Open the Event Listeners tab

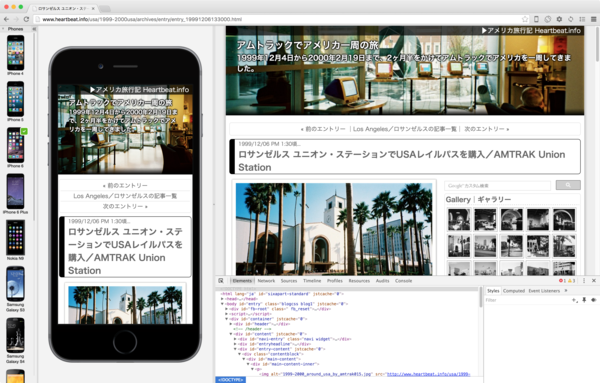pos(544,291)
